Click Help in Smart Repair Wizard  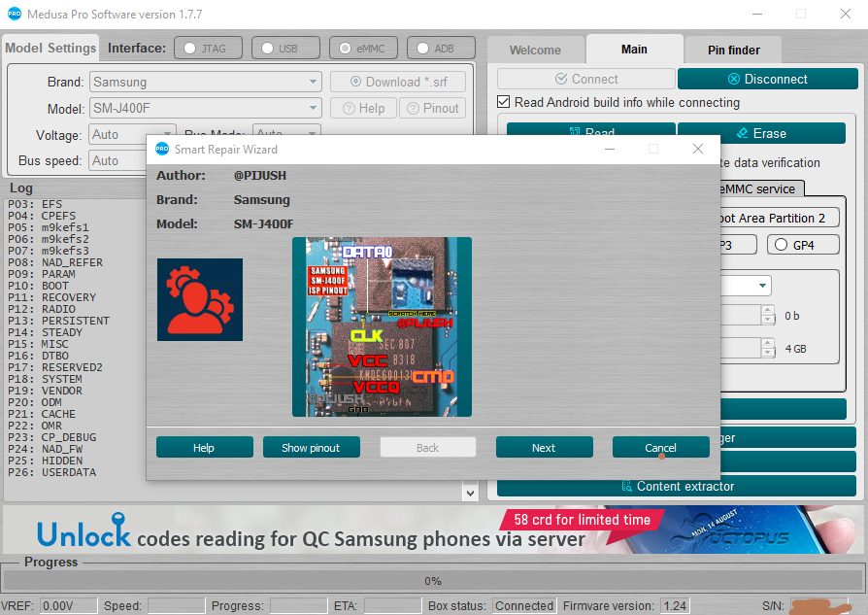[204, 448]
